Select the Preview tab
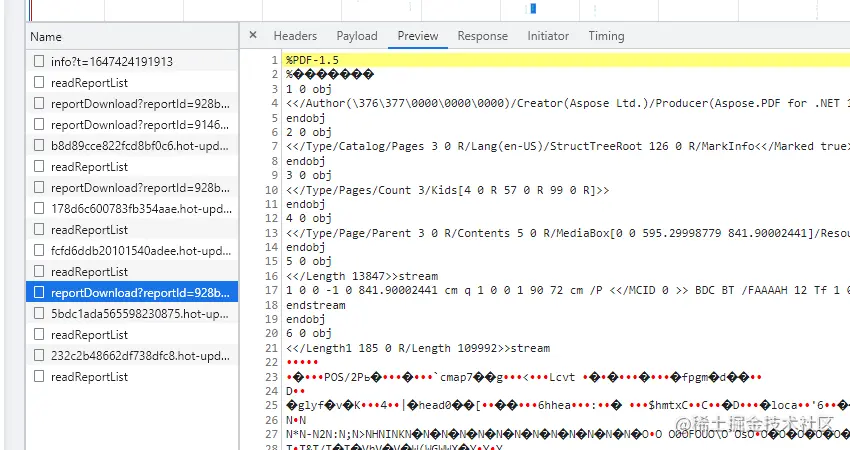This screenshot has width=850, height=450. pos(417,36)
